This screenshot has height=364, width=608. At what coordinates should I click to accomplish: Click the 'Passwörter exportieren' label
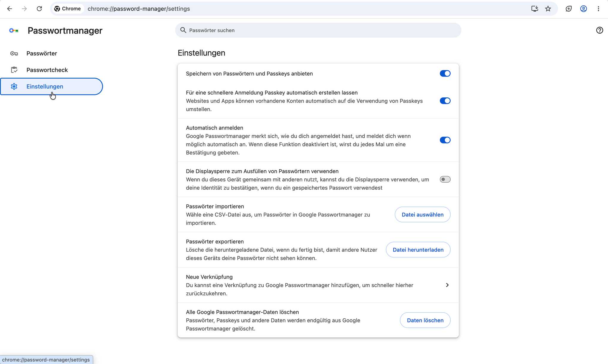coord(215,241)
